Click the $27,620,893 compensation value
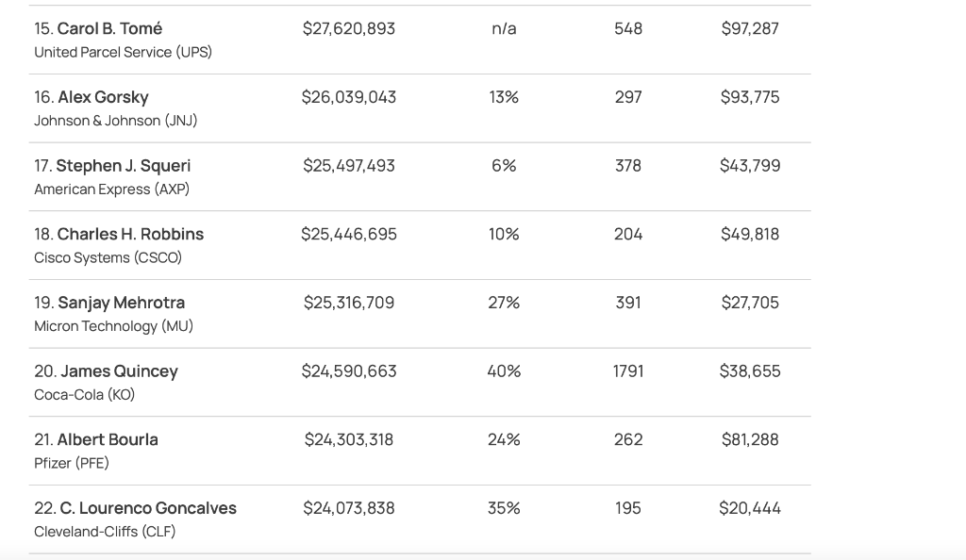966x560 pixels. [x=349, y=28]
